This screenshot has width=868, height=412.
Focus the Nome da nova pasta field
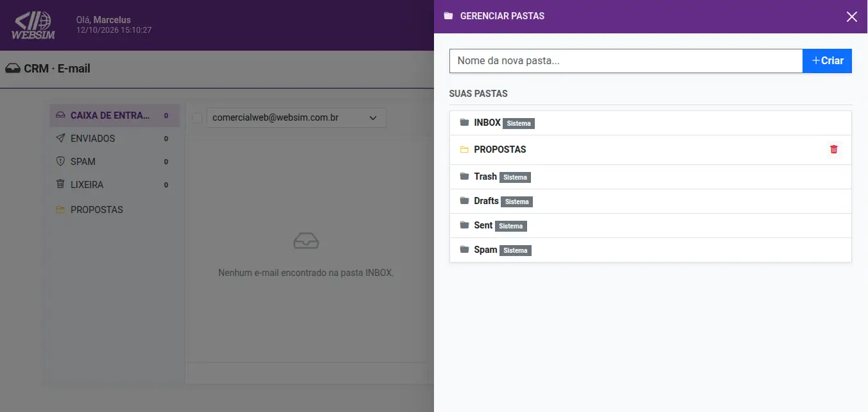pyautogui.click(x=626, y=61)
